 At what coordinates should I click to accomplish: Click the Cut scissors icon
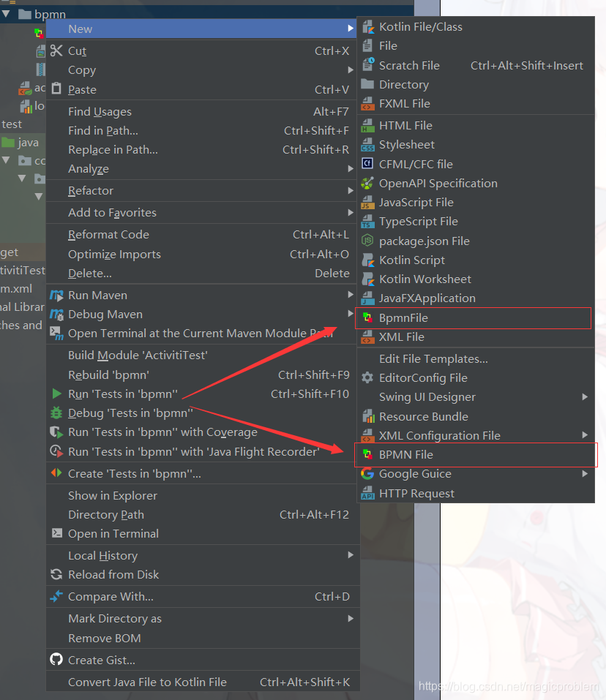(x=56, y=50)
